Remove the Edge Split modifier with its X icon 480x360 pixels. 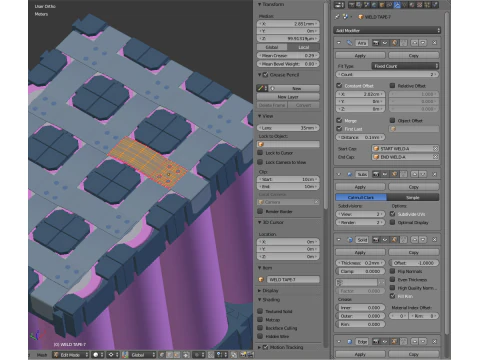click(434, 341)
